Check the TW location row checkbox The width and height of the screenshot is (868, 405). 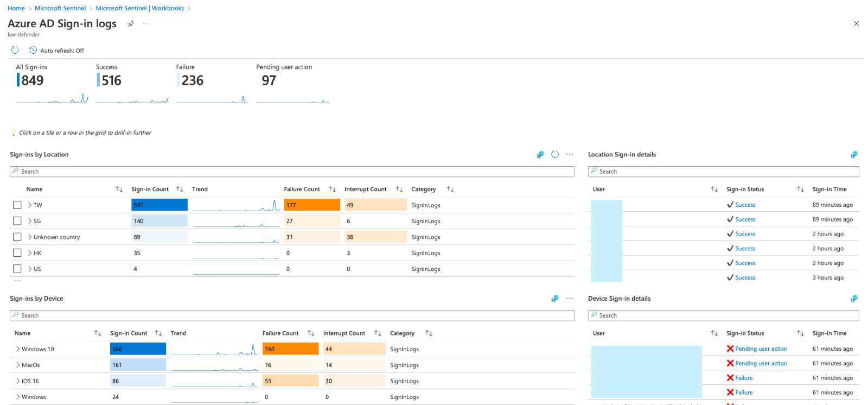pos(17,205)
